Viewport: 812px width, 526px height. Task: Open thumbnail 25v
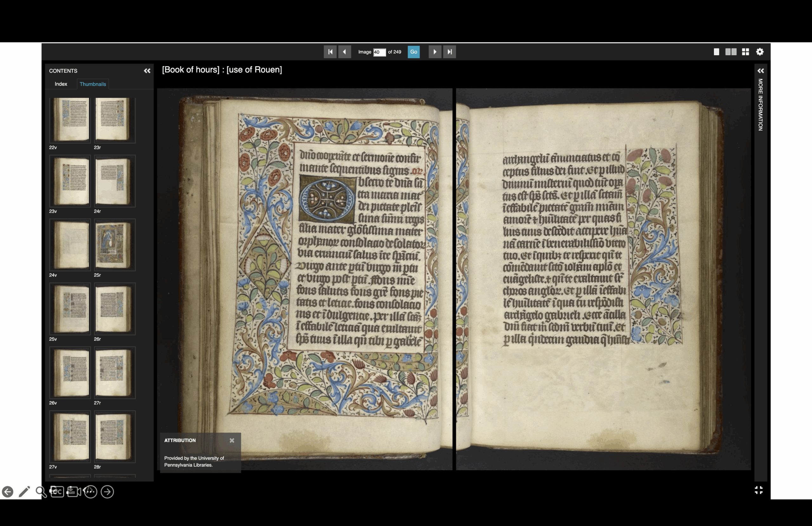[70, 309]
